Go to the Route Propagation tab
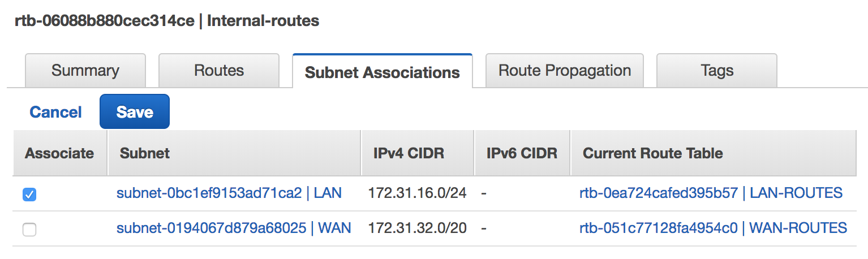Viewport: 868px width, 259px height. [565, 71]
